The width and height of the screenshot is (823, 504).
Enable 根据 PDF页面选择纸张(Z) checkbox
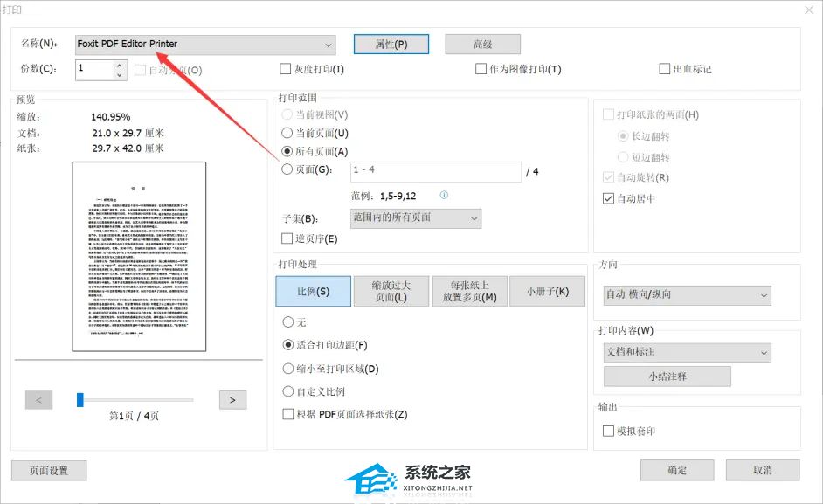(x=288, y=414)
